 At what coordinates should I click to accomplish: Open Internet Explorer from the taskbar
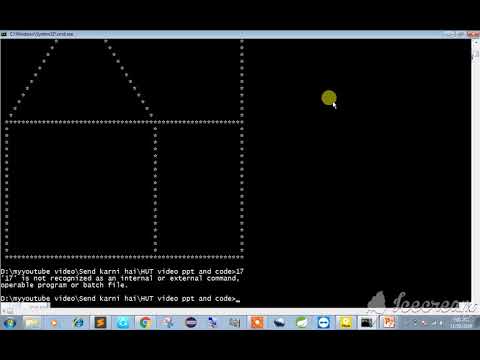pos(78,323)
